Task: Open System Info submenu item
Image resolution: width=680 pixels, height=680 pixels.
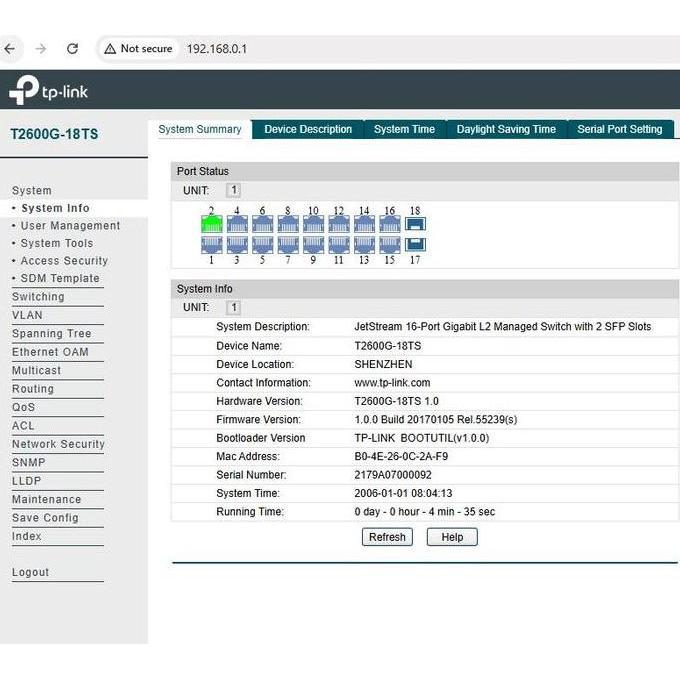Action: click(x=56, y=208)
